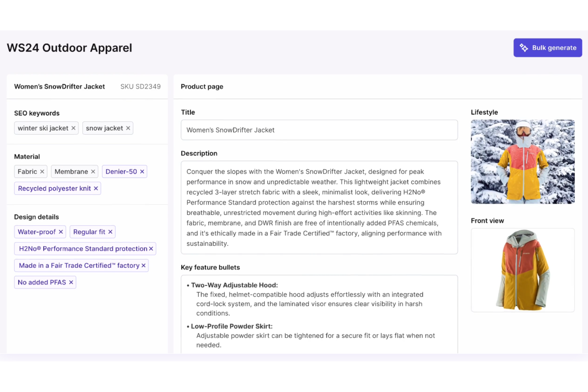Click the product Title input field
Screen dimensions: 588x392
click(x=319, y=130)
